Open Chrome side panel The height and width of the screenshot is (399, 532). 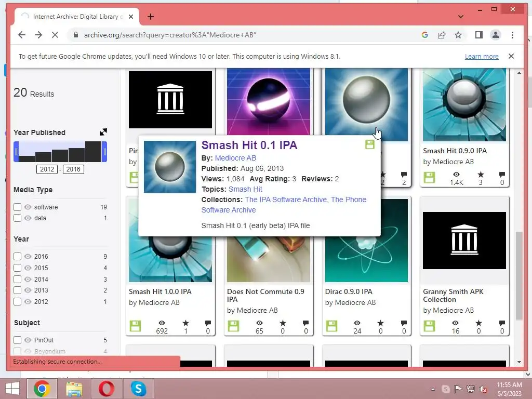[478, 35]
